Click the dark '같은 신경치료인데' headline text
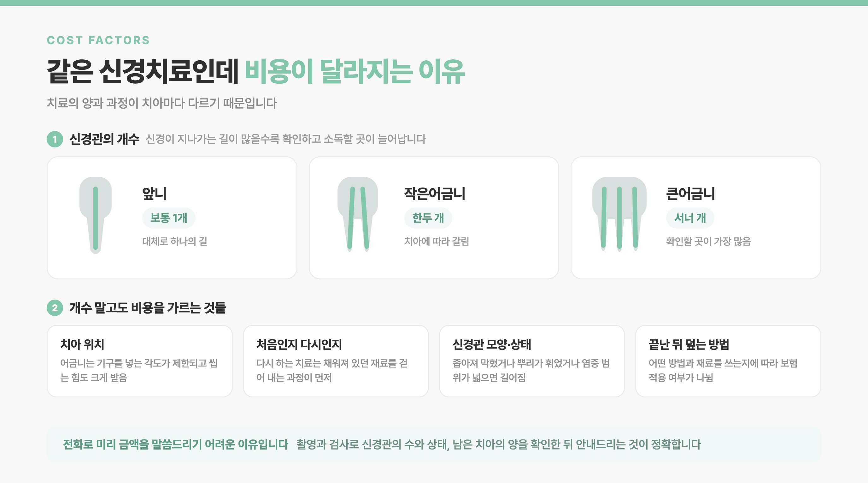Image resolution: width=868 pixels, height=483 pixels. [143, 71]
